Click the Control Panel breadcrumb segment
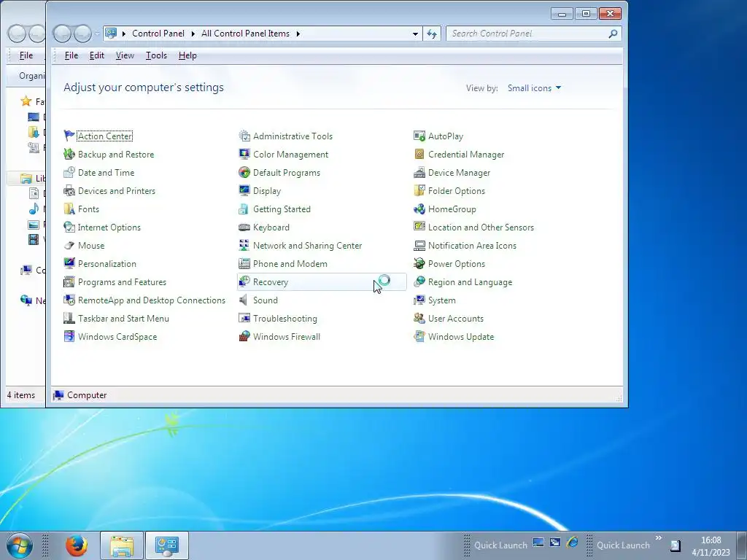Viewport: 747px width, 560px height. [x=158, y=34]
